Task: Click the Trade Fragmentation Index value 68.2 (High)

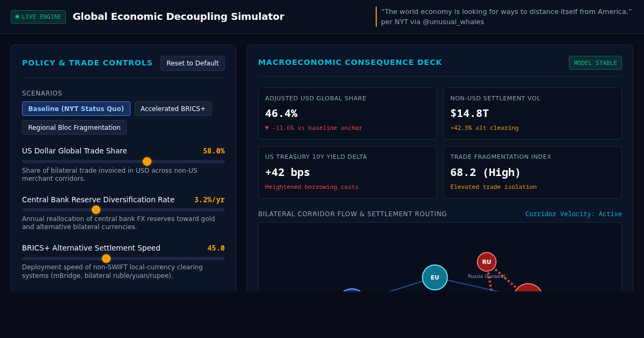Action: click(486, 173)
